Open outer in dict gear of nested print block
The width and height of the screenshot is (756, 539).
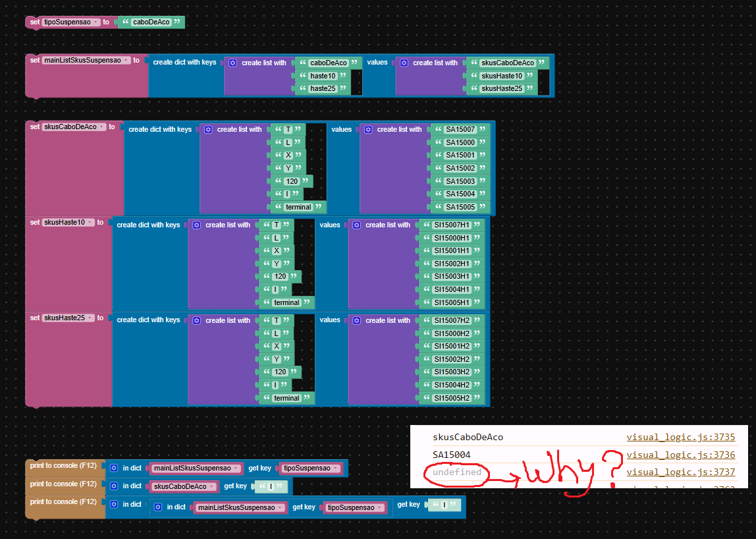114,504
